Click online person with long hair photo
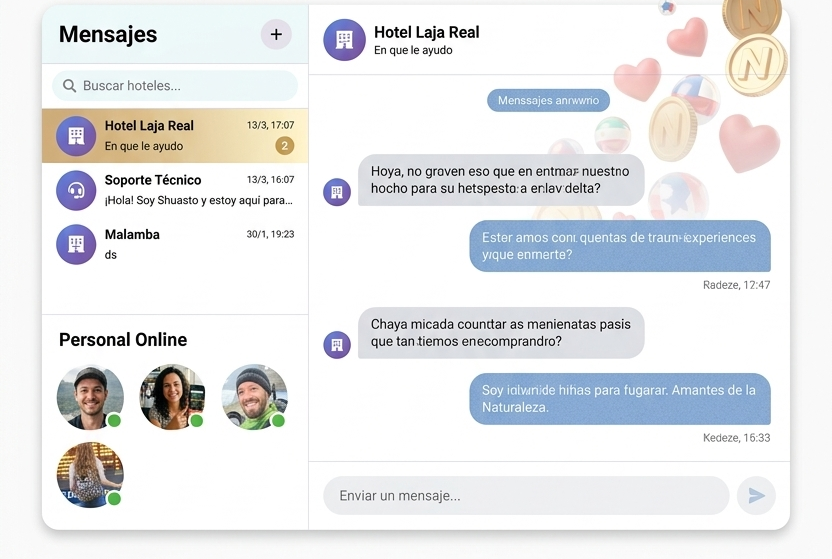The height and width of the screenshot is (559, 832). tap(90, 475)
